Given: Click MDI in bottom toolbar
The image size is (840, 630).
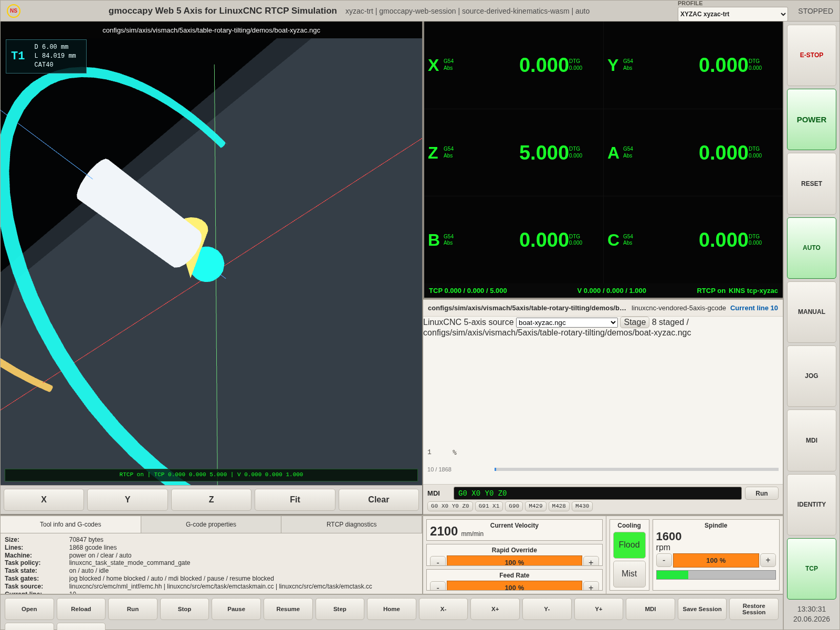Looking at the screenshot, I should [650, 609].
